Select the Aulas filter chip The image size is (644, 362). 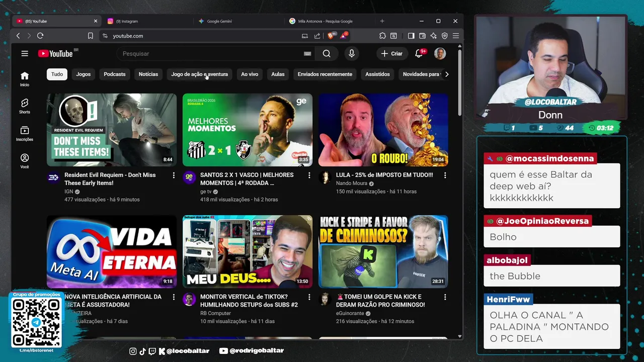(278, 74)
